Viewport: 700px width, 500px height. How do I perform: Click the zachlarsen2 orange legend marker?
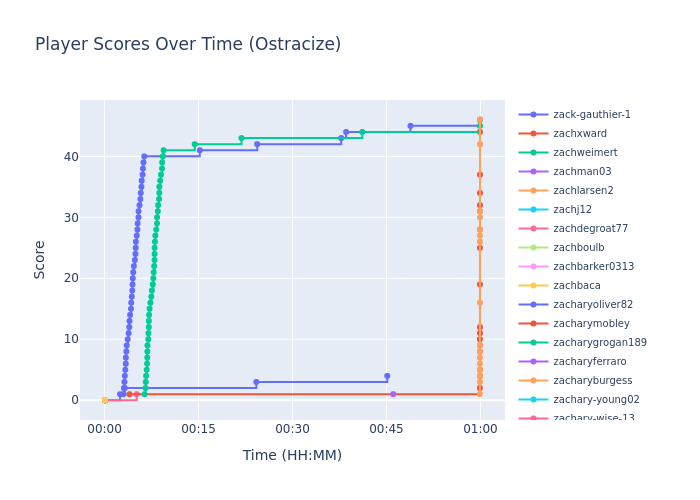pyautogui.click(x=533, y=191)
